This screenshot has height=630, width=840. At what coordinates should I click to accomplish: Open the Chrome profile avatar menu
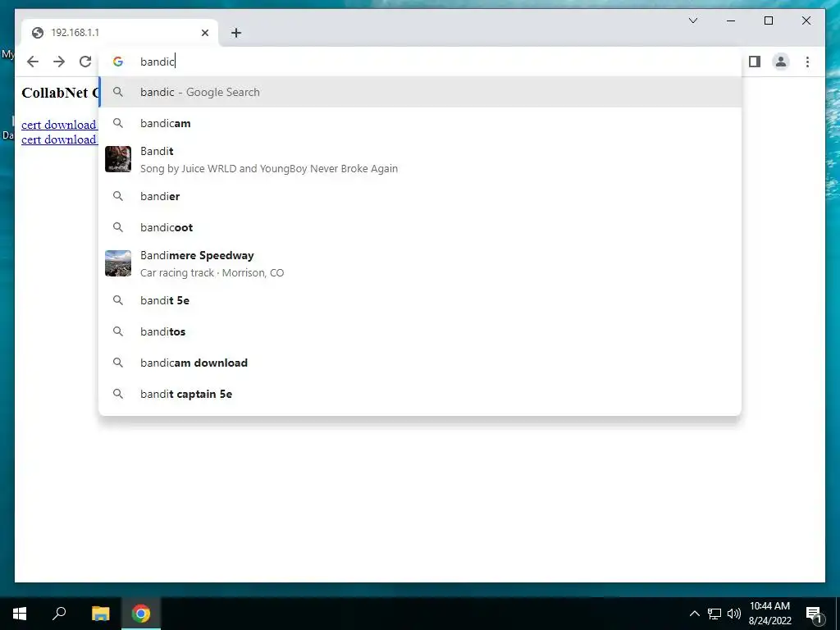(x=781, y=62)
